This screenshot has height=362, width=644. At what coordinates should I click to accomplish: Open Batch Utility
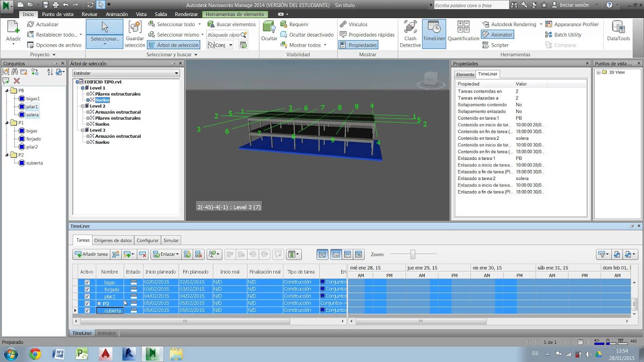pyautogui.click(x=563, y=35)
